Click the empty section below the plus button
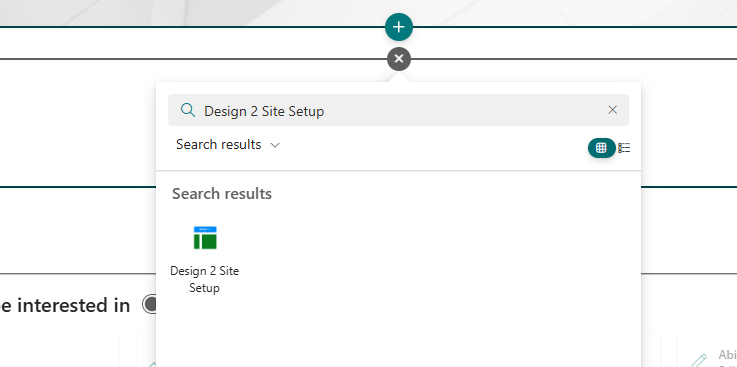 coord(188,43)
